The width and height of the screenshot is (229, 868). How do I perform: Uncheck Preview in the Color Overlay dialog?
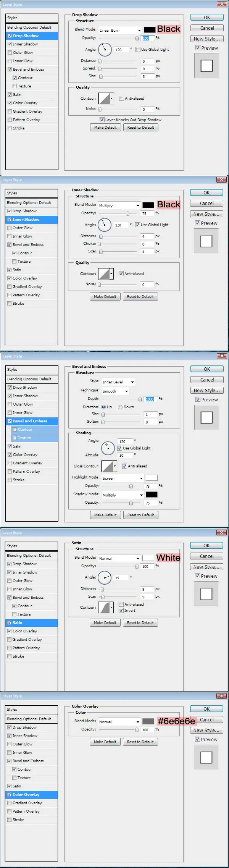(197, 739)
